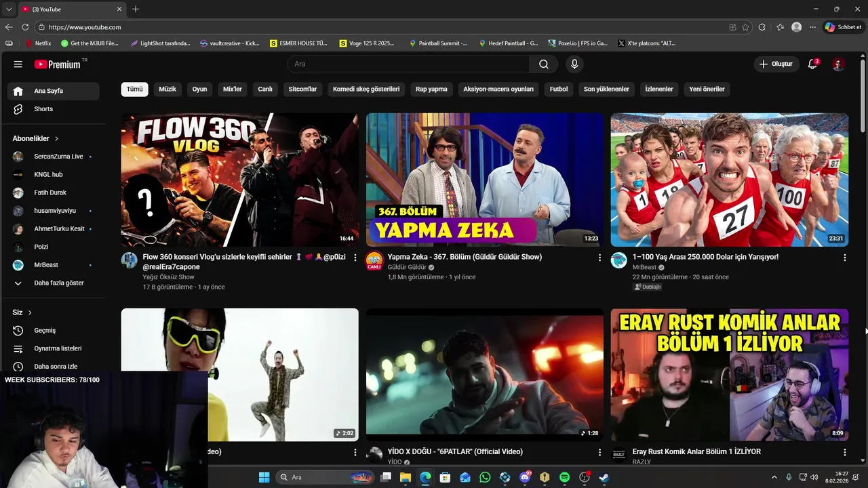This screenshot has width=868, height=488.
Task: Open Paintball Summit bookmark
Action: (x=438, y=43)
